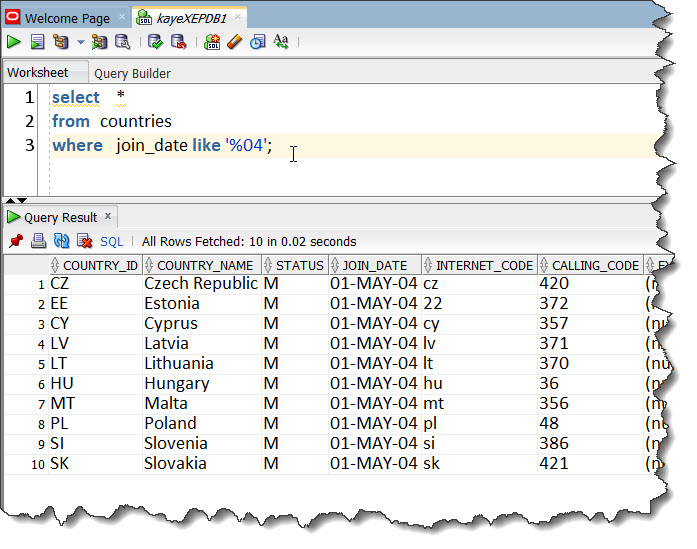This screenshot has height=549, width=697.
Task: Open SQL History icon
Action: (x=258, y=42)
